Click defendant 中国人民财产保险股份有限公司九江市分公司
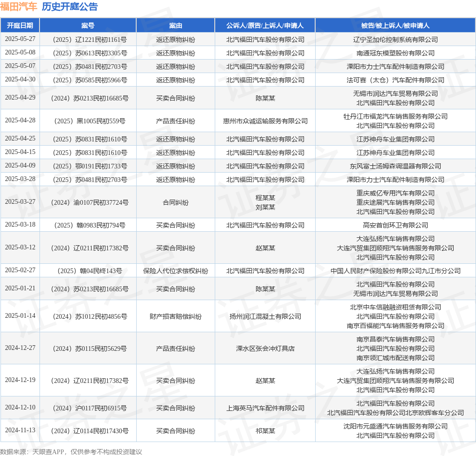The image size is (476, 456). coord(395,271)
